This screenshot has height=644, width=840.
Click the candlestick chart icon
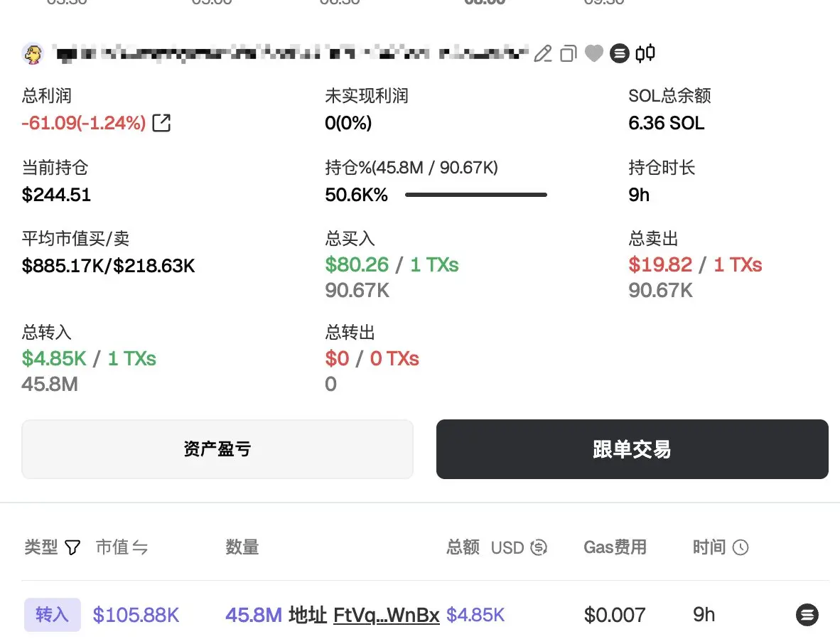click(x=645, y=53)
